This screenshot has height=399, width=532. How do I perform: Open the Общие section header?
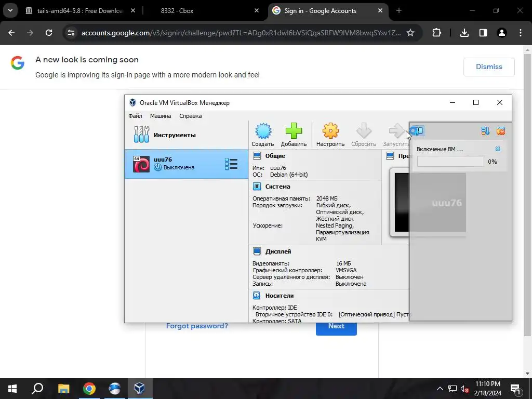click(x=275, y=156)
